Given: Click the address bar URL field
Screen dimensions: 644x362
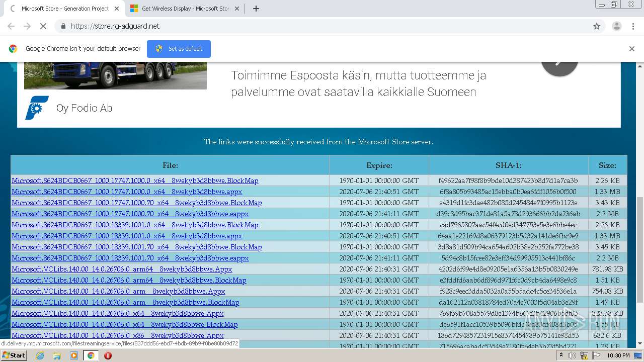Looking at the screenshot, I should (322, 26).
